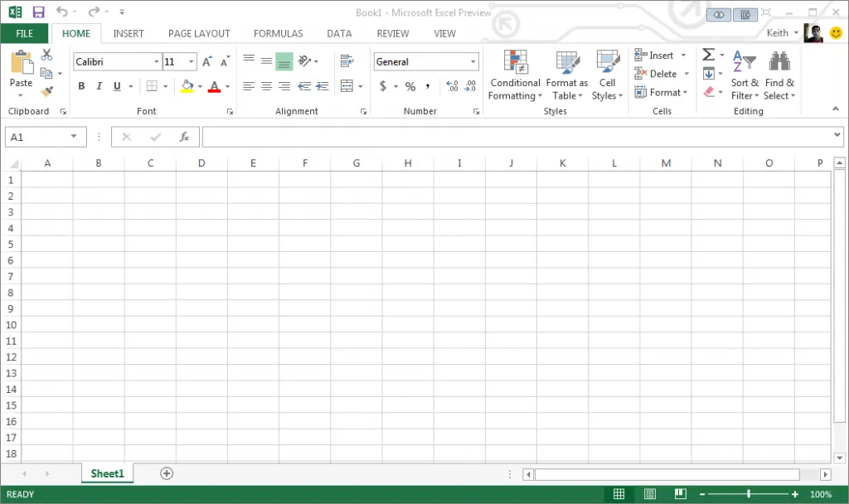This screenshot has height=504, width=849.
Task: Switch to the DATA tab
Action: coord(339,33)
